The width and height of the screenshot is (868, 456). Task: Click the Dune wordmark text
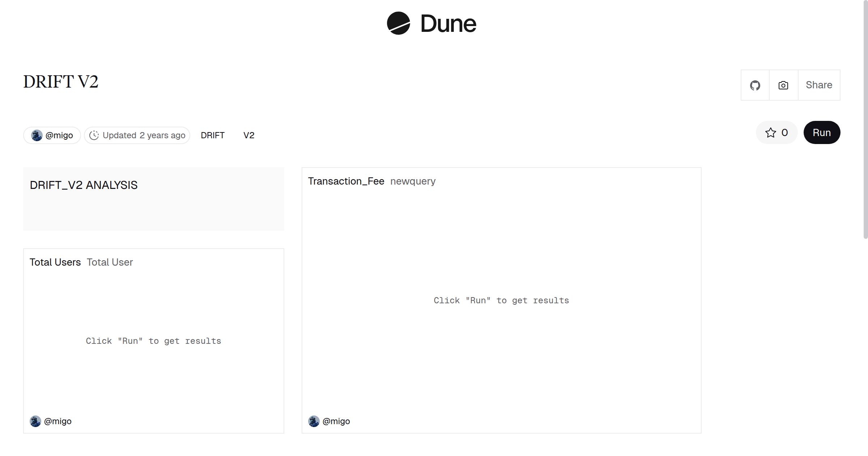click(x=448, y=24)
